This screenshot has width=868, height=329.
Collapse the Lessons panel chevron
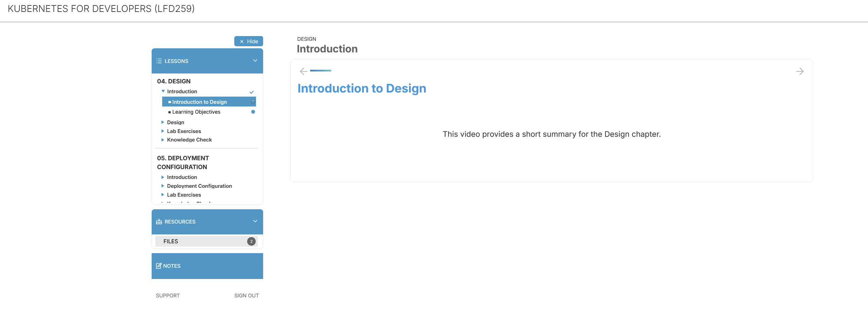point(255,61)
